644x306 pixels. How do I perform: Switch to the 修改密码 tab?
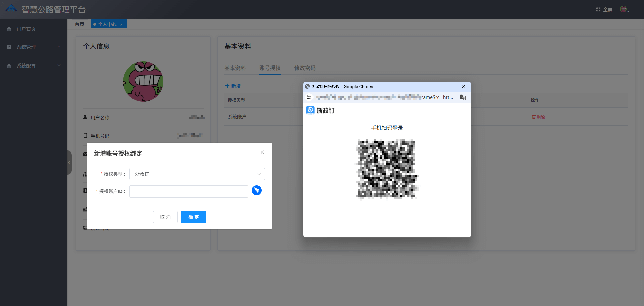tap(305, 68)
